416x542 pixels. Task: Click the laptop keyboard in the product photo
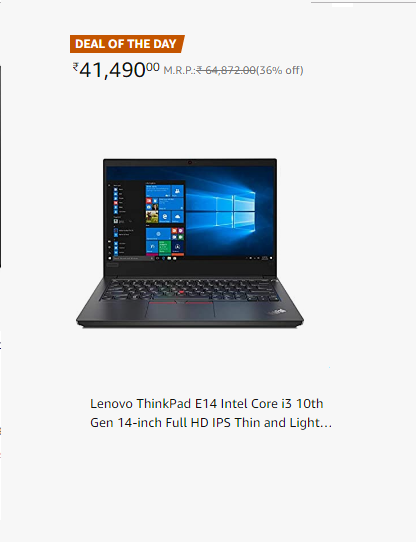[189, 289]
